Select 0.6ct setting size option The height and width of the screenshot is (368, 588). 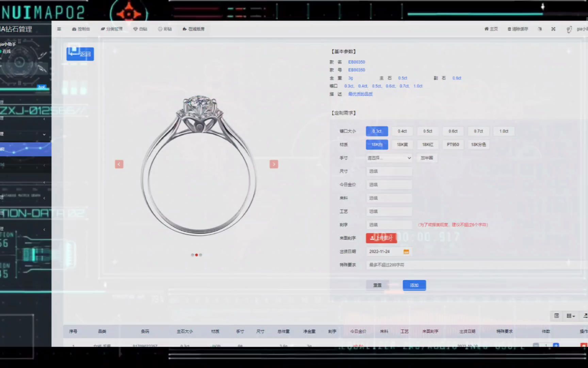click(453, 131)
